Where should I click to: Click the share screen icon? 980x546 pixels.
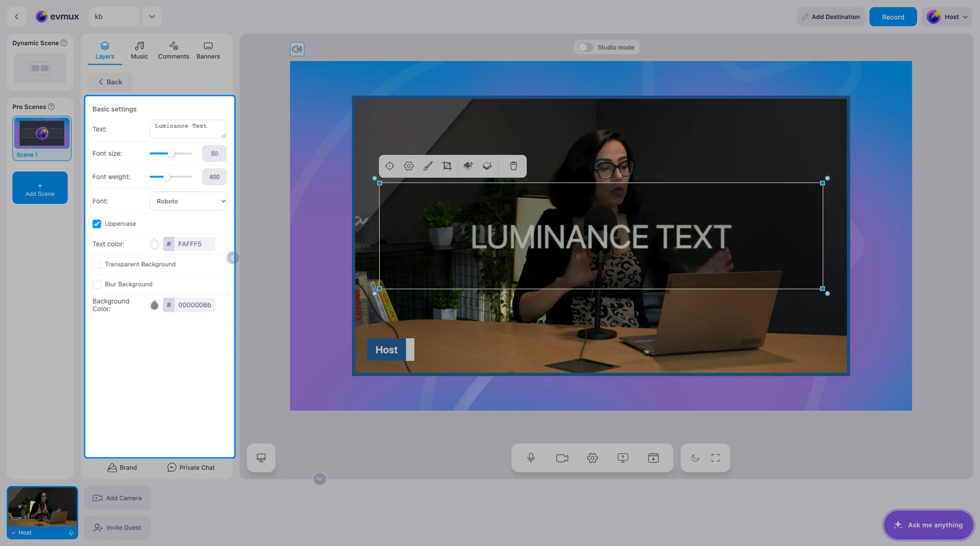pyautogui.click(x=623, y=458)
